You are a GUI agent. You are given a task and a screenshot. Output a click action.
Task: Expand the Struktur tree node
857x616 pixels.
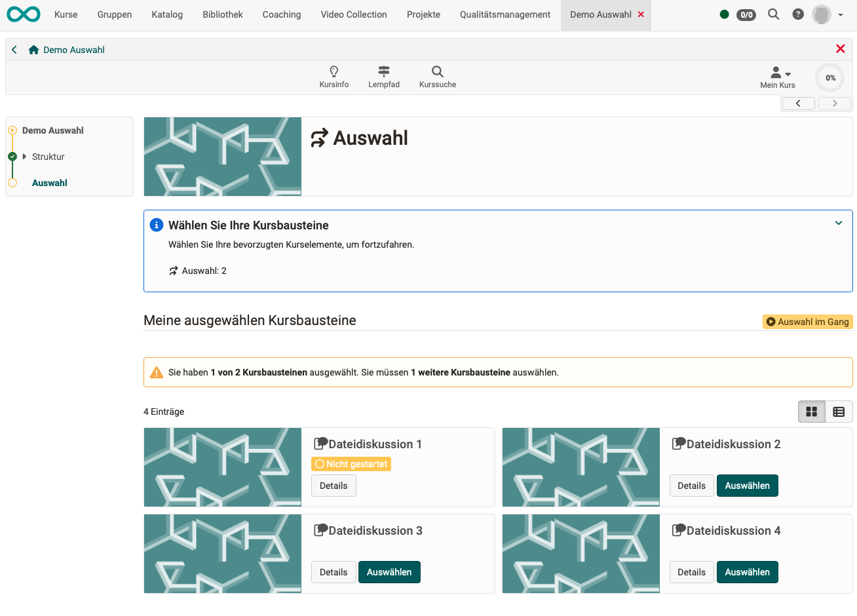(25, 157)
